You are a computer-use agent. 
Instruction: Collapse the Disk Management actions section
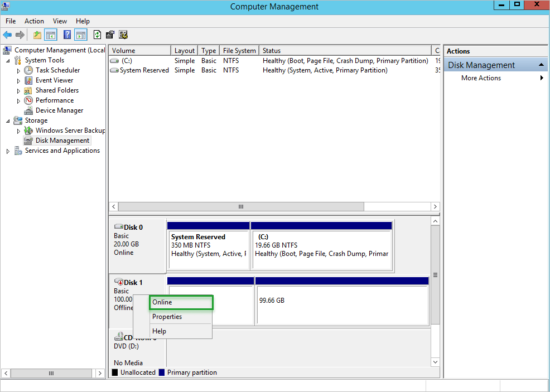coord(541,65)
